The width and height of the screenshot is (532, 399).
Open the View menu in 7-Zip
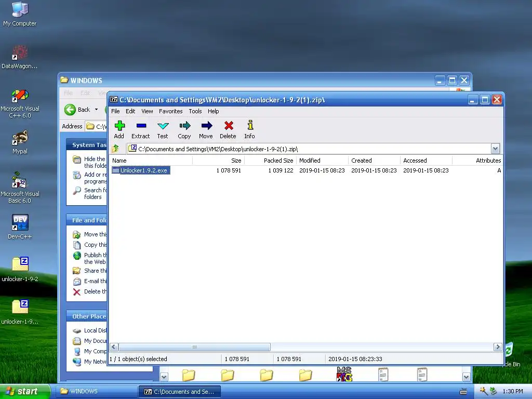(x=147, y=111)
